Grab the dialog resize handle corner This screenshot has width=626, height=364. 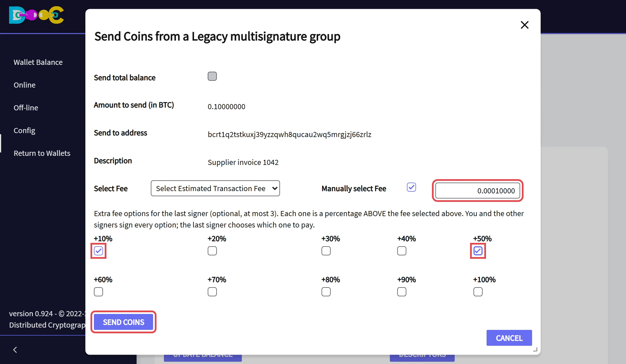coord(535,349)
